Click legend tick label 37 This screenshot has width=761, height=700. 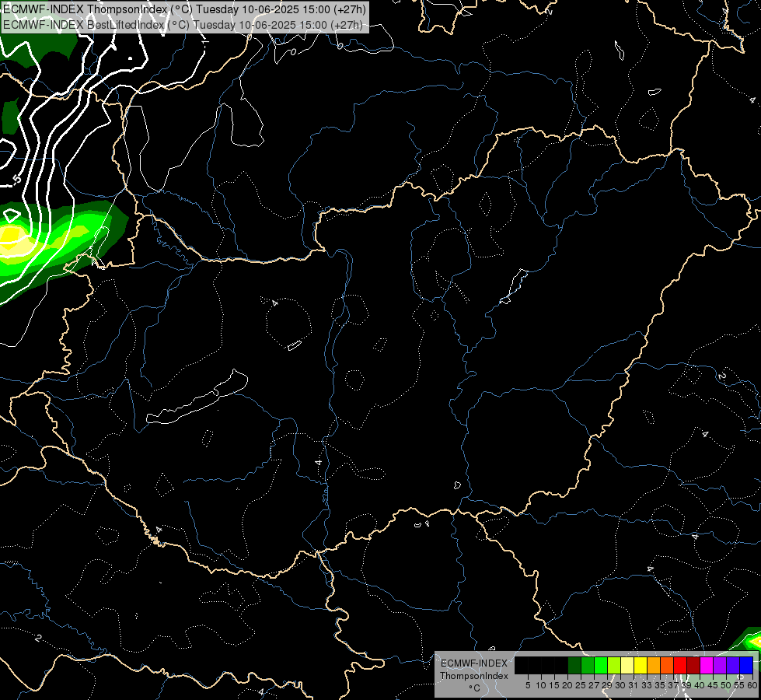click(674, 685)
